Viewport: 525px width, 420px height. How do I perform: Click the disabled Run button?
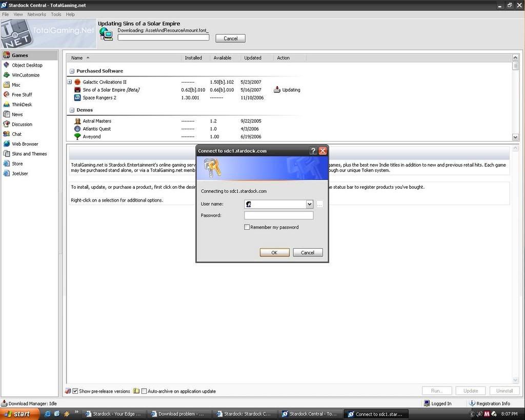(x=437, y=391)
